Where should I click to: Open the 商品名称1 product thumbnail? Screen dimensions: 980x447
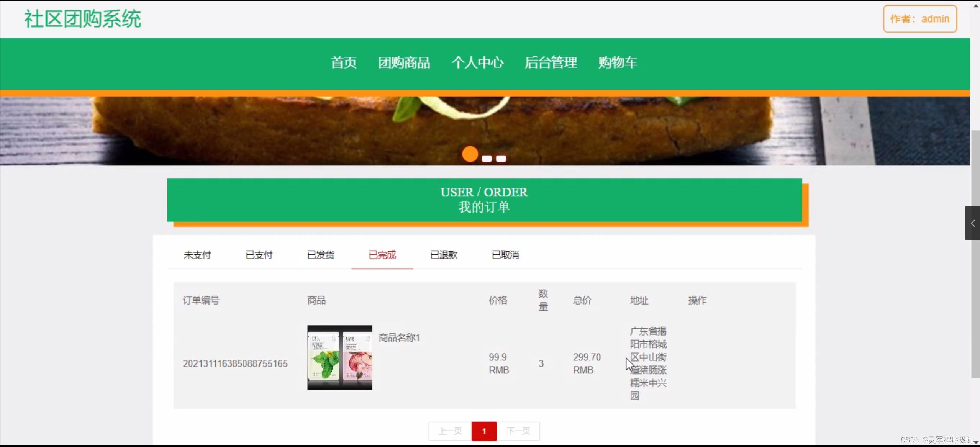coord(339,358)
